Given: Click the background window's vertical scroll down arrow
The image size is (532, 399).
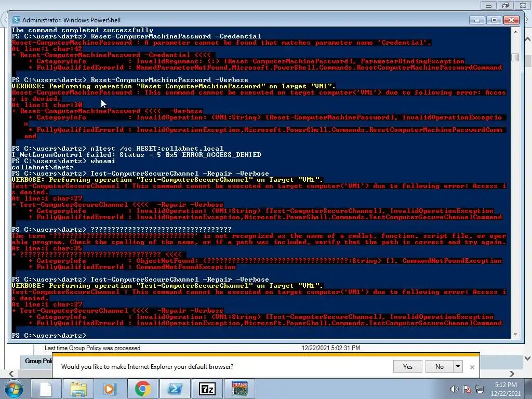Looking at the screenshot, I should pos(528,358).
